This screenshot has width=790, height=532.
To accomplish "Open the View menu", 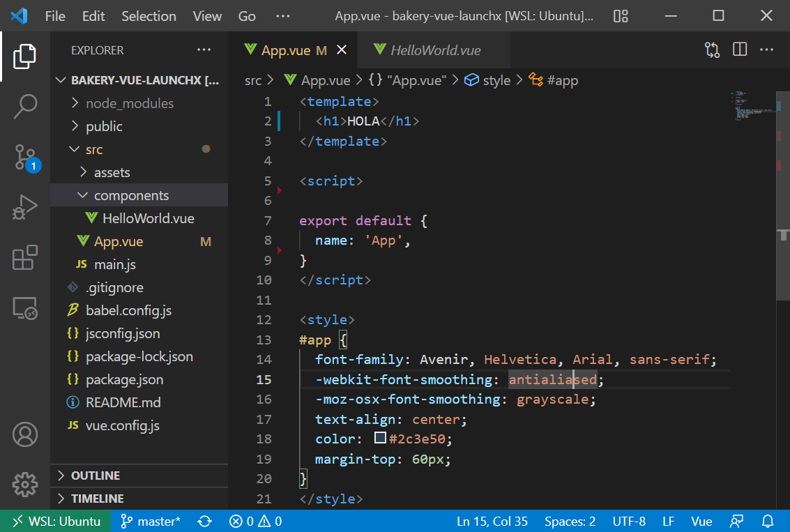I will 207,16.
